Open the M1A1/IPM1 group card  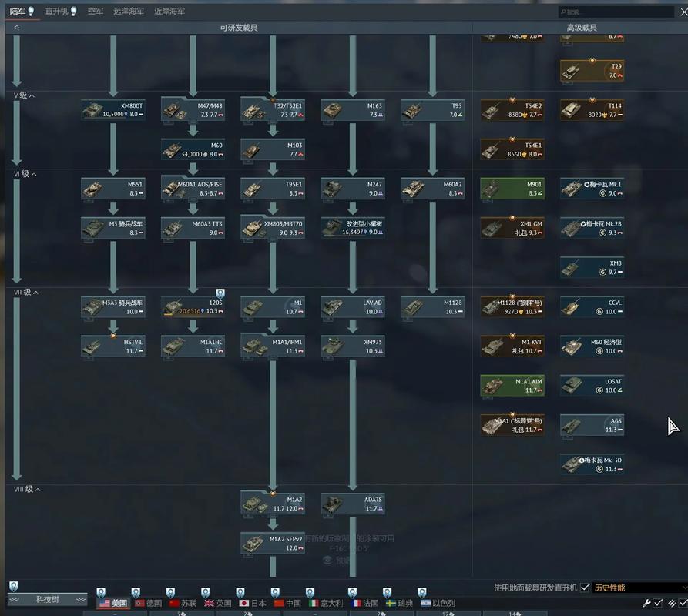[273, 346]
